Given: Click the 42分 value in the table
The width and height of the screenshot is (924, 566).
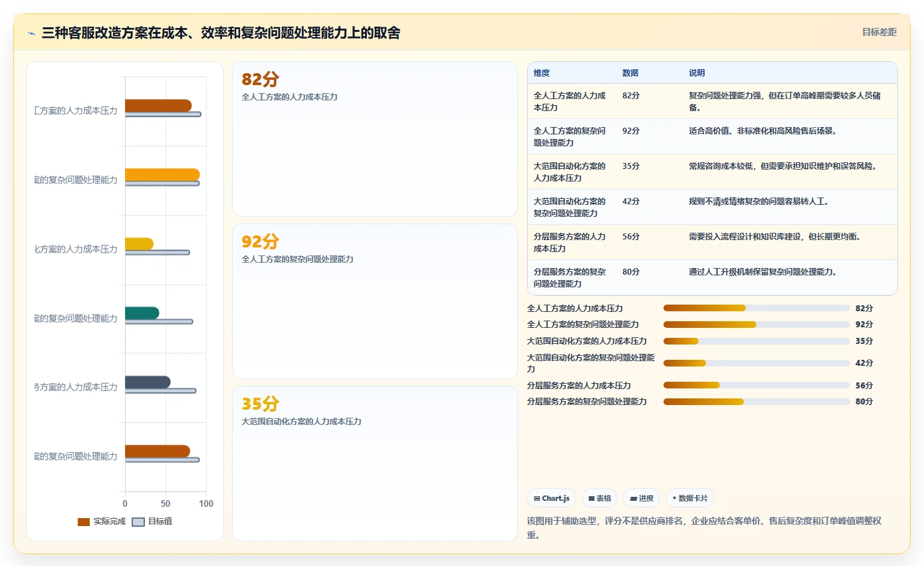Looking at the screenshot, I should [631, 201].
